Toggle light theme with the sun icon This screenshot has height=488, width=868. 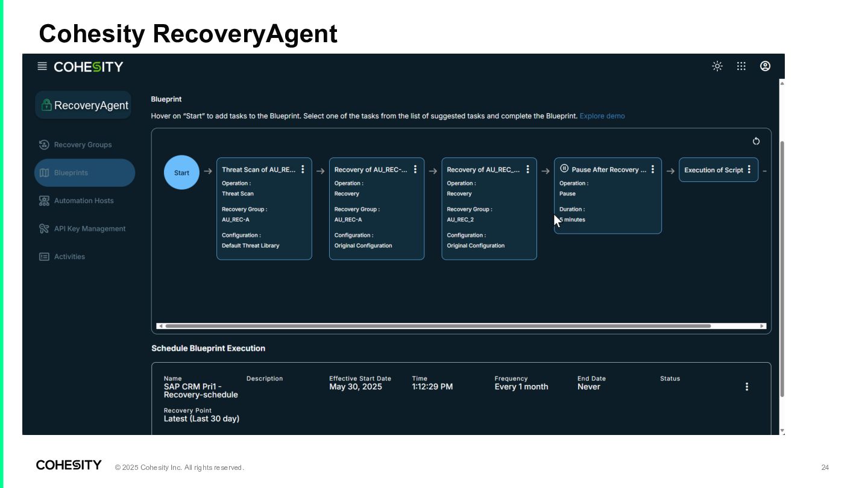(717, 66)
